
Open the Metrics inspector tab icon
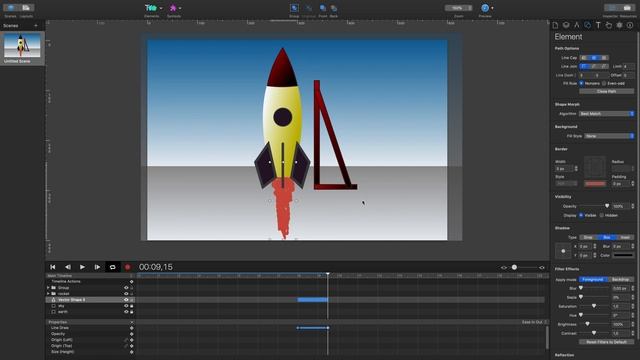[x=577, y=25]
